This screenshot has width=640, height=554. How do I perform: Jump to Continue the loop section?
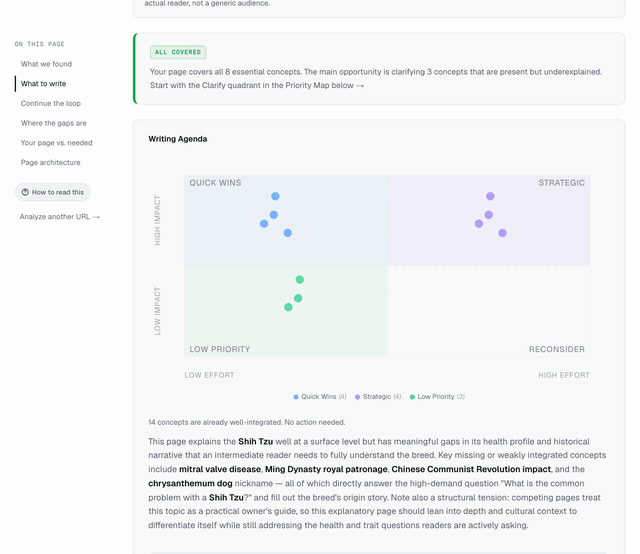click(x=51, y=103)
